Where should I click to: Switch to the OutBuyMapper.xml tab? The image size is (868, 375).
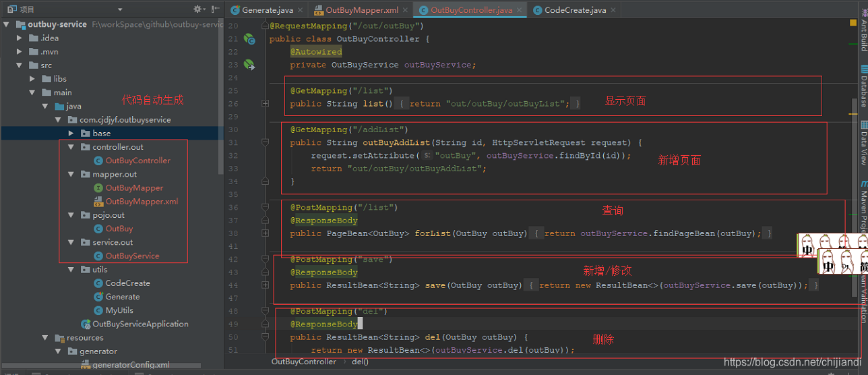pyautogui.click(x=362, y=10)
